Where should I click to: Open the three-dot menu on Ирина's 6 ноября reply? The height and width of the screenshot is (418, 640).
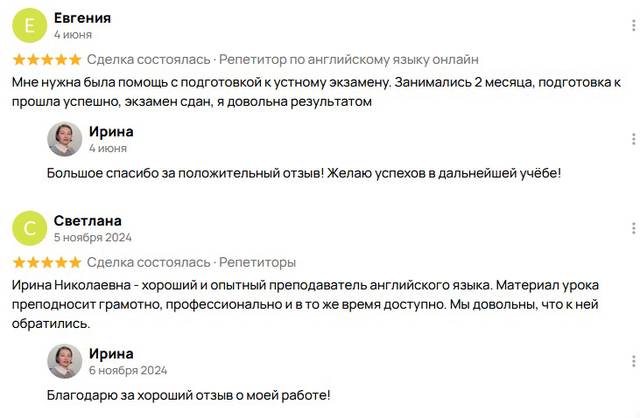(634, 361)
